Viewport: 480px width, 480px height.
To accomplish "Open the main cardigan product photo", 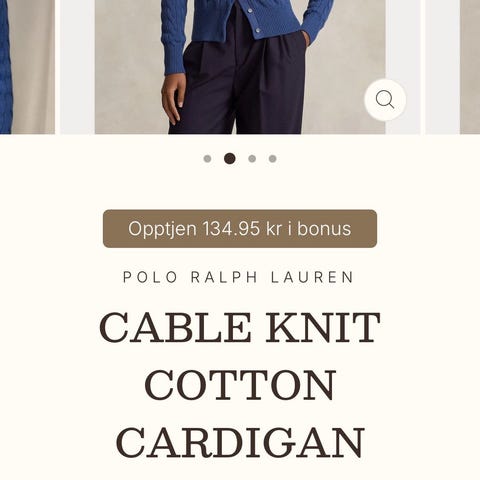I will coord(240,67).
